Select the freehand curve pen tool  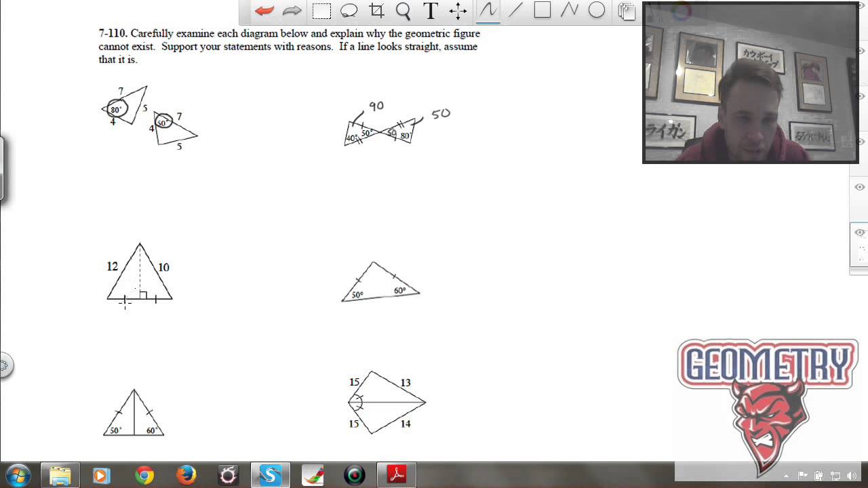(488, 10)
